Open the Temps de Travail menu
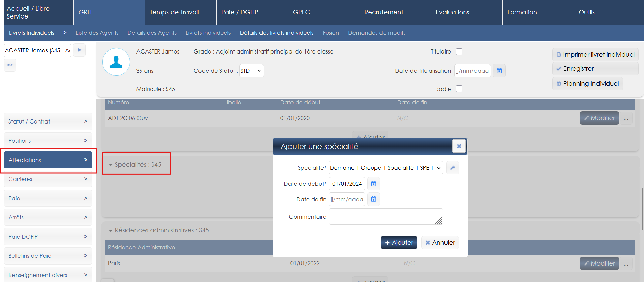This screenshot has width=644, height=282. (175, 12)
